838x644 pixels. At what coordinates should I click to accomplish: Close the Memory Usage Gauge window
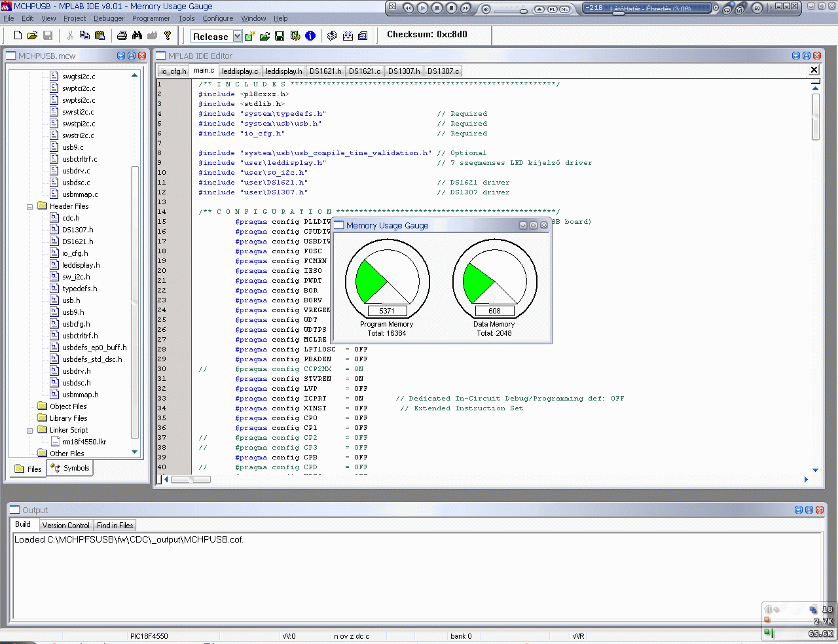pos(543,225)
